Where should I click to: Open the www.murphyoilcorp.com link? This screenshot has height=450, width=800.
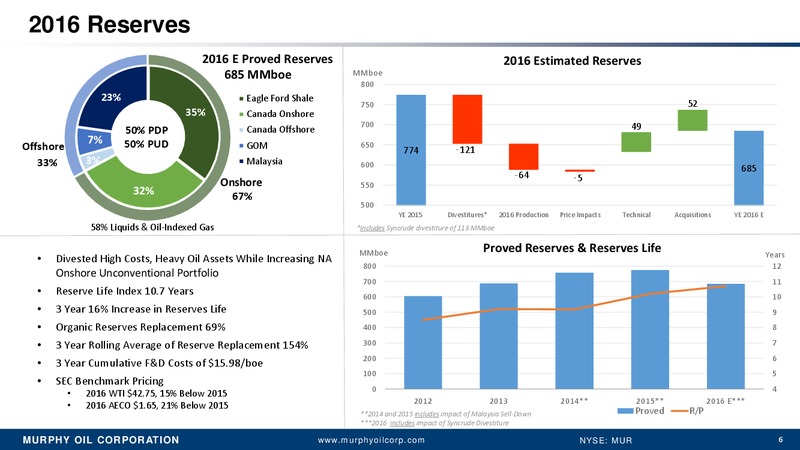pos(371,440)
